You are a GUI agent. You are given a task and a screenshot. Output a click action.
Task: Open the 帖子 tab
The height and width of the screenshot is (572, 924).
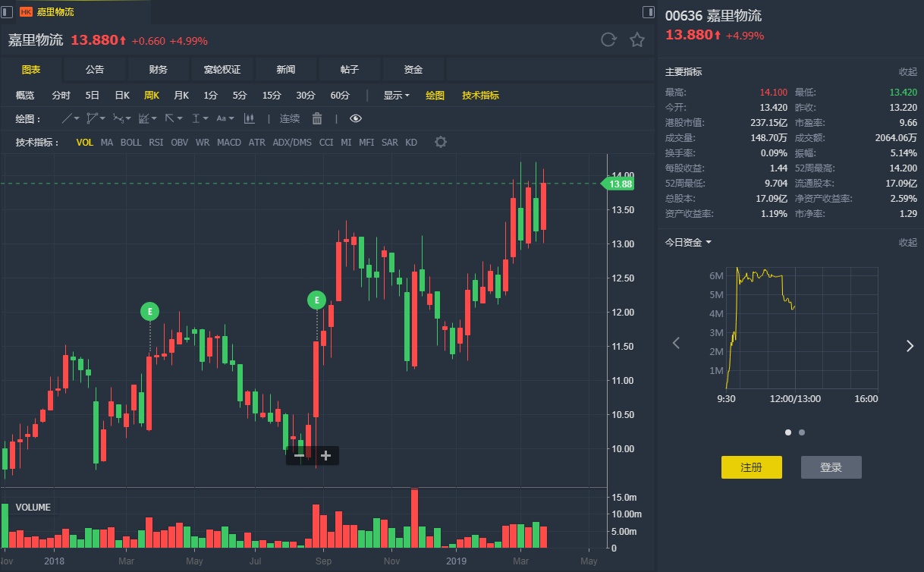click(350, 69)
